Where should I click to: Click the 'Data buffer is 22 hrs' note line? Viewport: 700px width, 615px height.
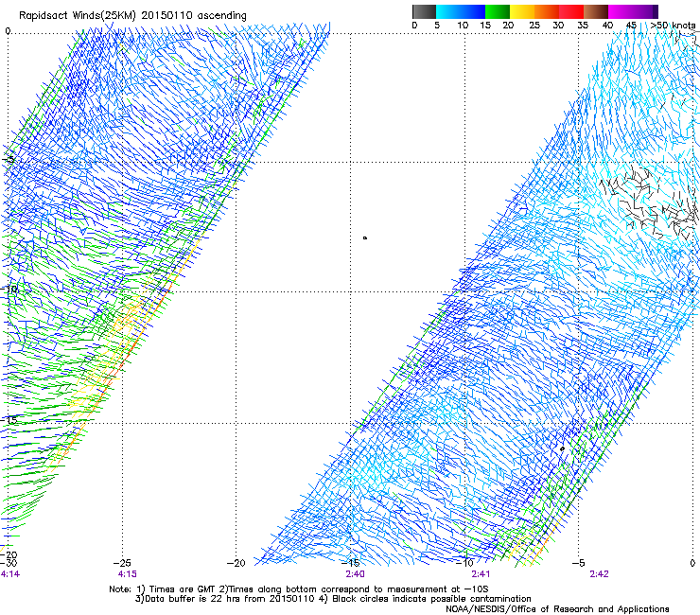(x=333, y=599)
